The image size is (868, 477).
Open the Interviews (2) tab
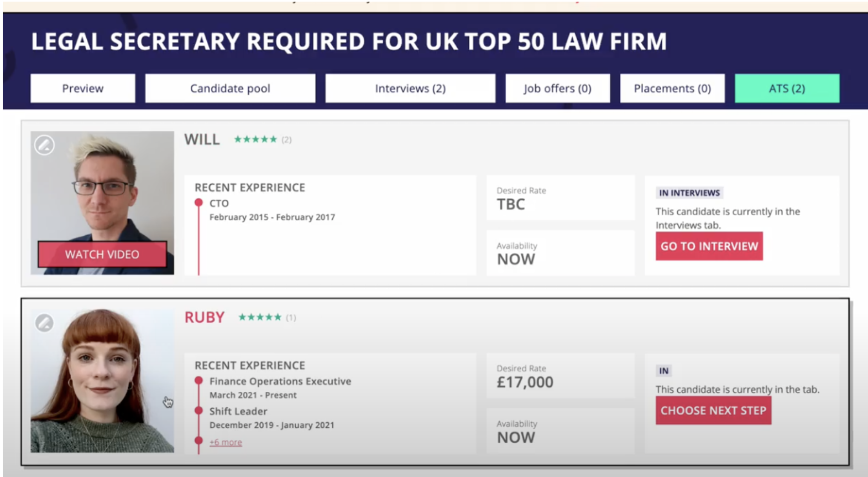tap(410, 89)
